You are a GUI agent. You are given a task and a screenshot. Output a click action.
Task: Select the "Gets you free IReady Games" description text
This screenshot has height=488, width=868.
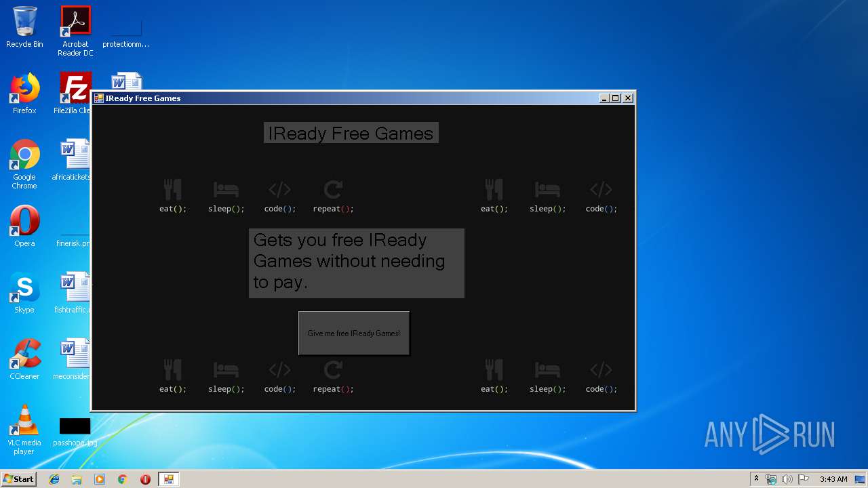[x=357, y=263]
